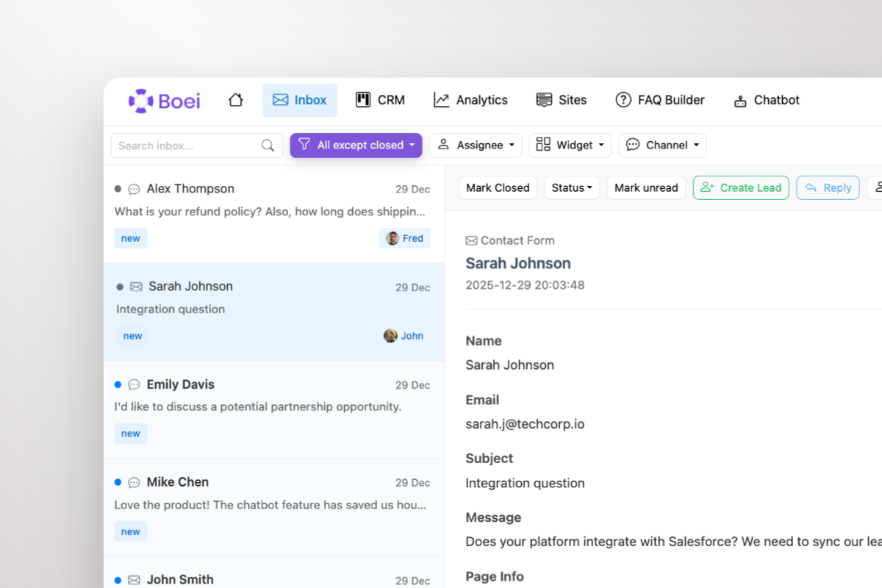Open Analytics via the line-chart icon
Viewport: 882px width, 588px height.
point(441,99)
